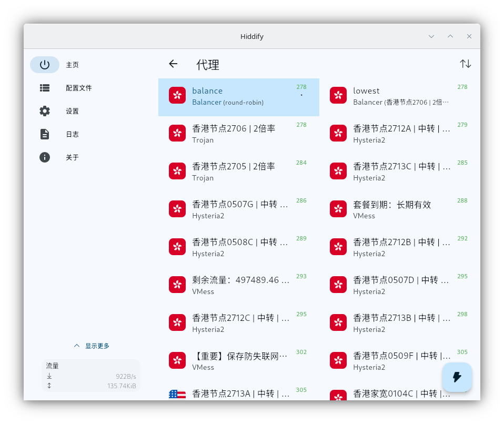
Task: Click the US flag icon on 香港节点2713A
Action: tap(177, 394)
